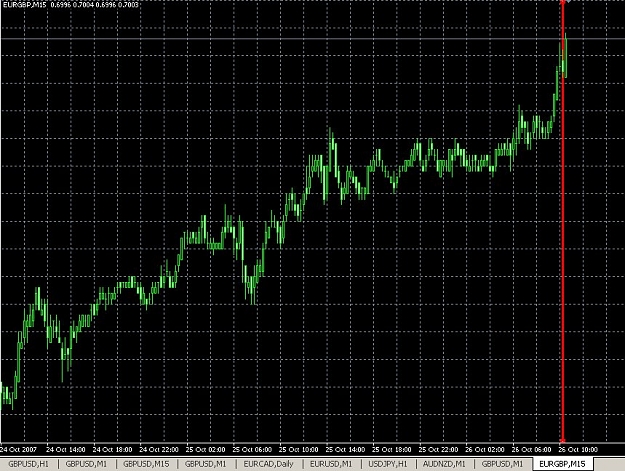Click the '25 Oct 18:00' time label
Screen dimensions: 625x471
point(392,449)
